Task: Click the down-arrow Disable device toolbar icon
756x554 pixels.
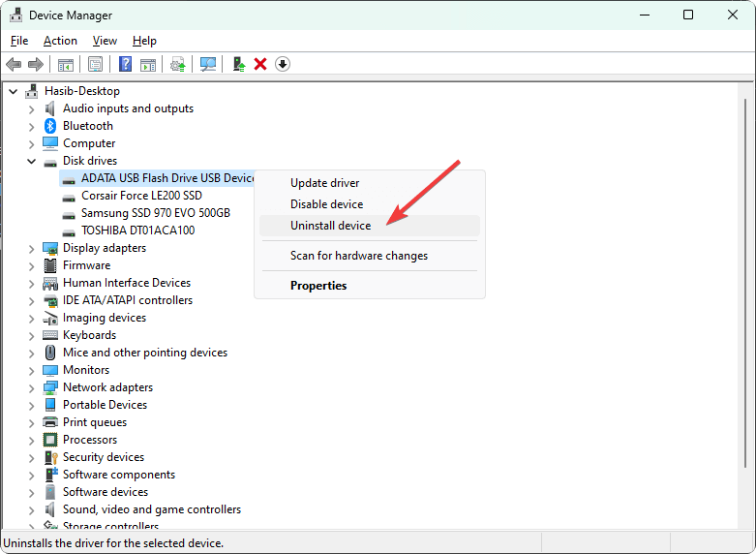Action: [x=283, y=64]
